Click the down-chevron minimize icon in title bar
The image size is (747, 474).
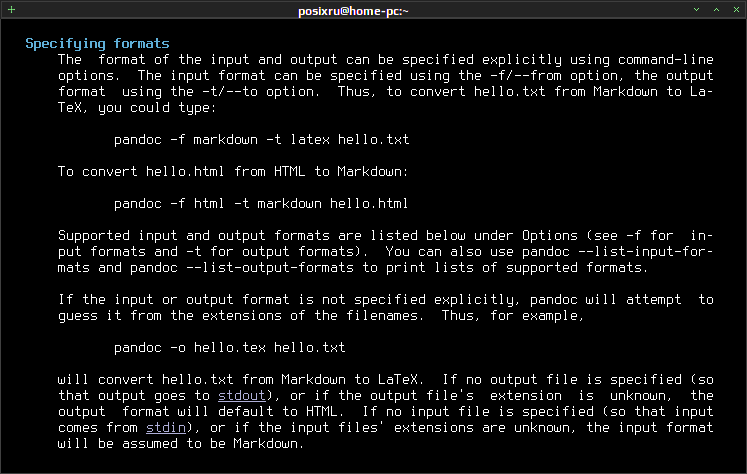(x=697, y=10)
